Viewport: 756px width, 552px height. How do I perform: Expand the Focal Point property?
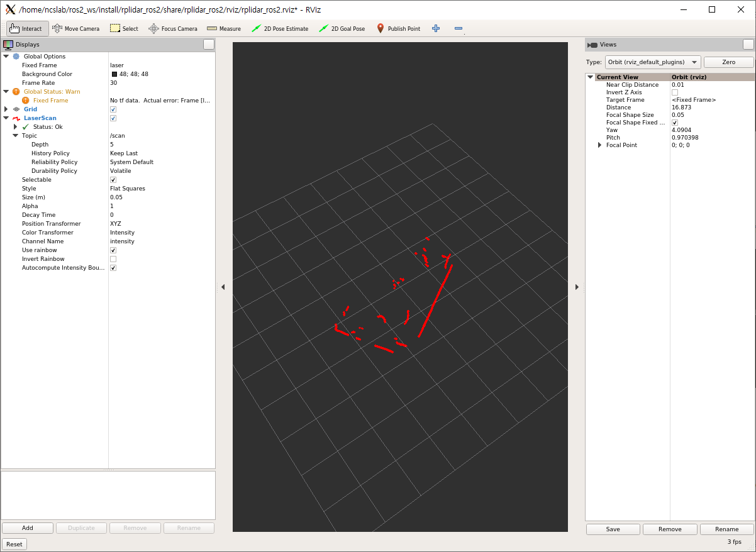pos(599,145)
